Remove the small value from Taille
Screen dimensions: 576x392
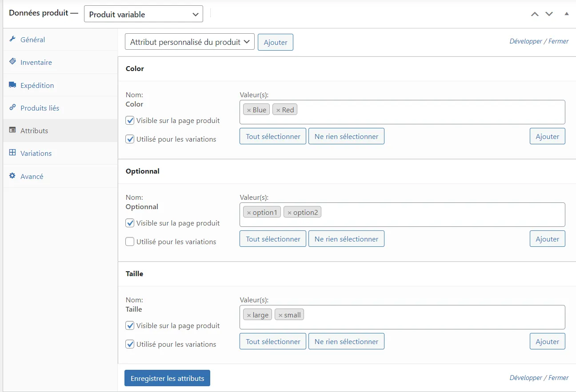tap(280, 315)
